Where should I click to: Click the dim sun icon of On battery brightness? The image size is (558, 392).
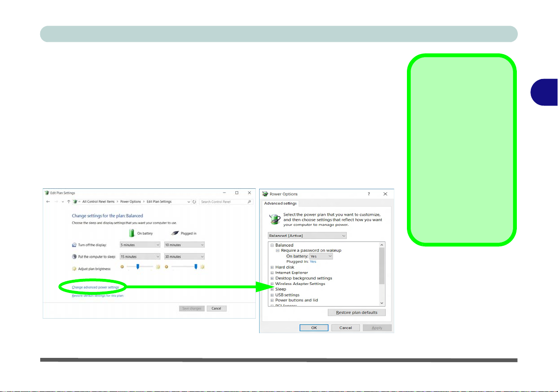(122, 266)
